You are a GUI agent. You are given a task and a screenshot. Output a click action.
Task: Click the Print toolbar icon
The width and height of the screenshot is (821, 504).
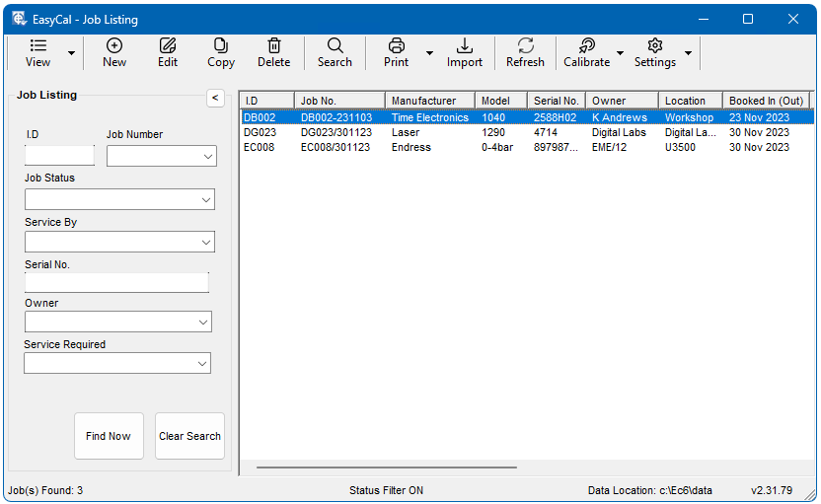[397, 46]
